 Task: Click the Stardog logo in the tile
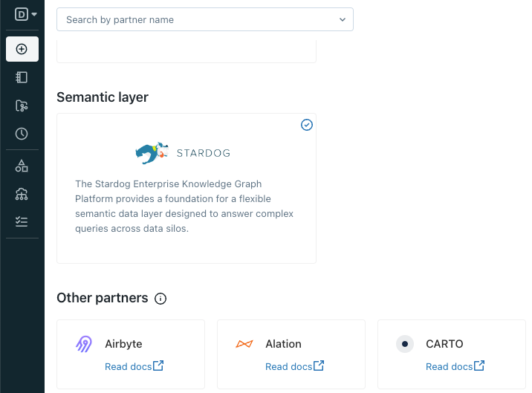click(184, 153)
